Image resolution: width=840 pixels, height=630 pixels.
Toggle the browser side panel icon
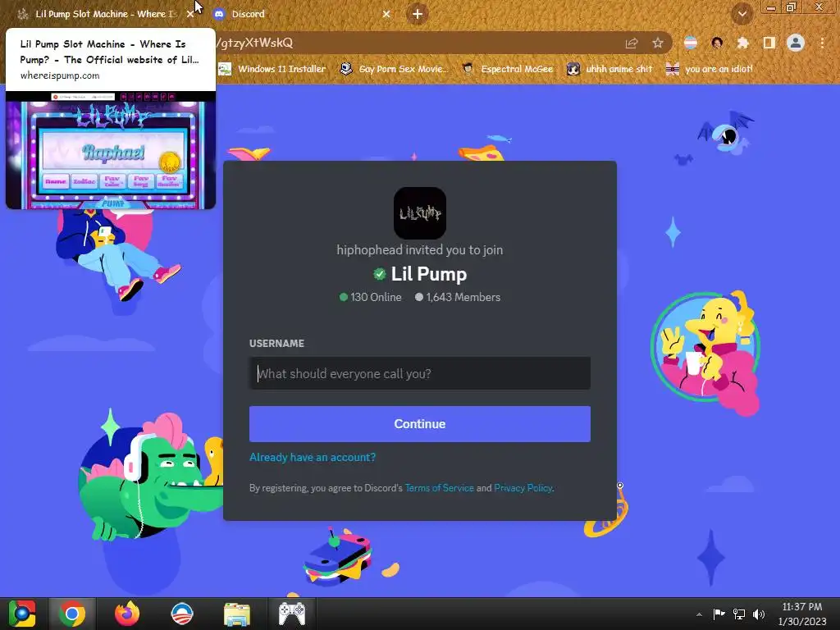pyautogui.click(x=769, y=43)
